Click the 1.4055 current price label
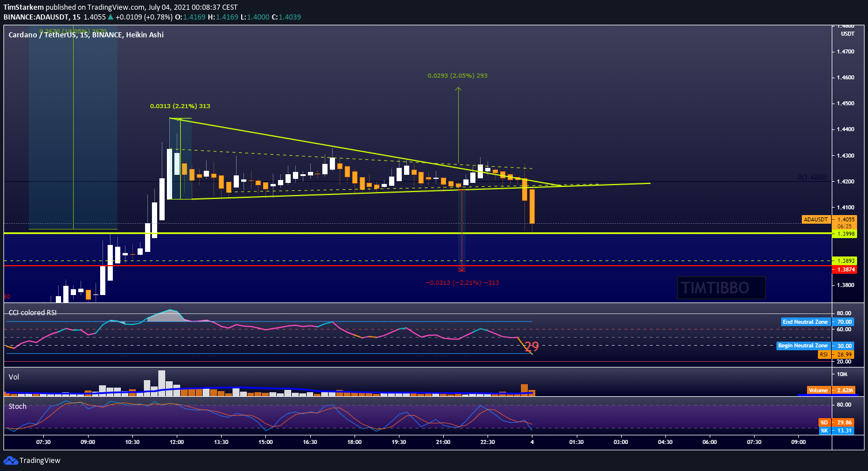This screenshot has width=868, height=471. click(x=846, y=220)
